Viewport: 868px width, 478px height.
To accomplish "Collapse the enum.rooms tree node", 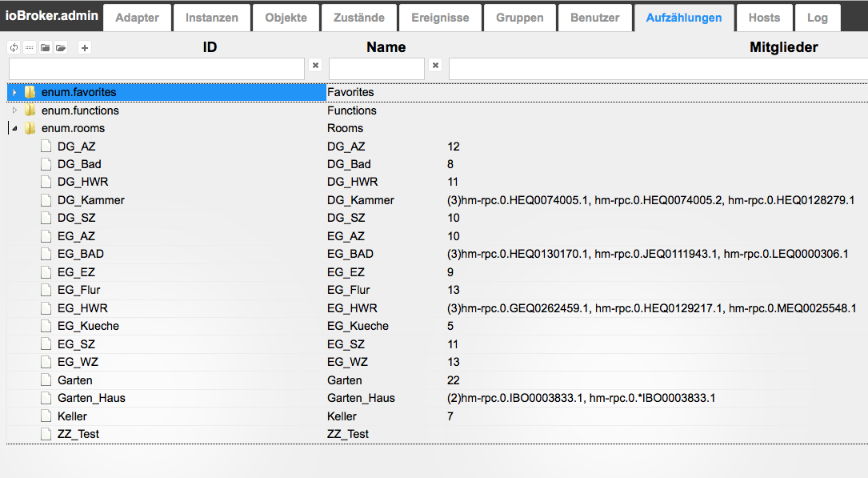I will click(x=14, y=129).
